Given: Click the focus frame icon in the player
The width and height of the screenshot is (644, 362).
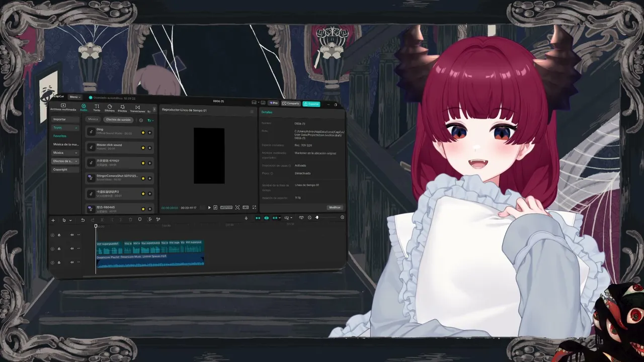Looking at the screenshot, I should pos(237,208).
